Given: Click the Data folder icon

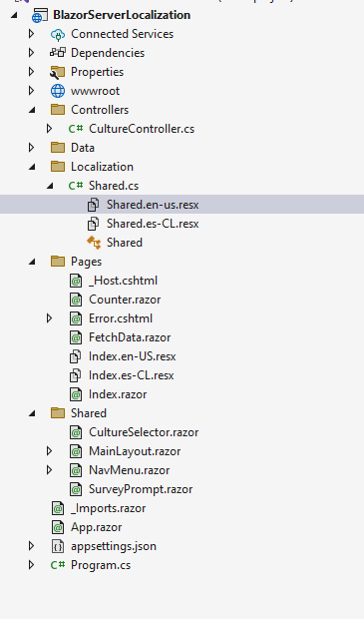Looking at the screenshot, I should [x=58, y=148].
